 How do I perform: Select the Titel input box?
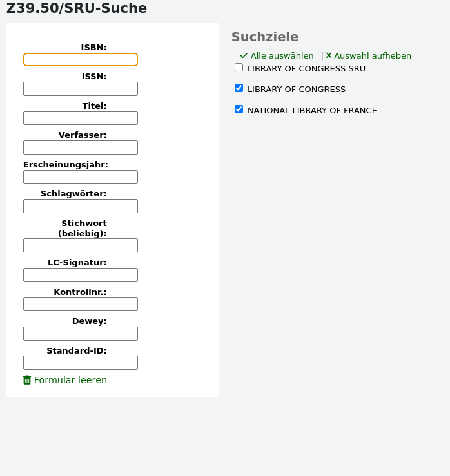(x=81, y=119)
